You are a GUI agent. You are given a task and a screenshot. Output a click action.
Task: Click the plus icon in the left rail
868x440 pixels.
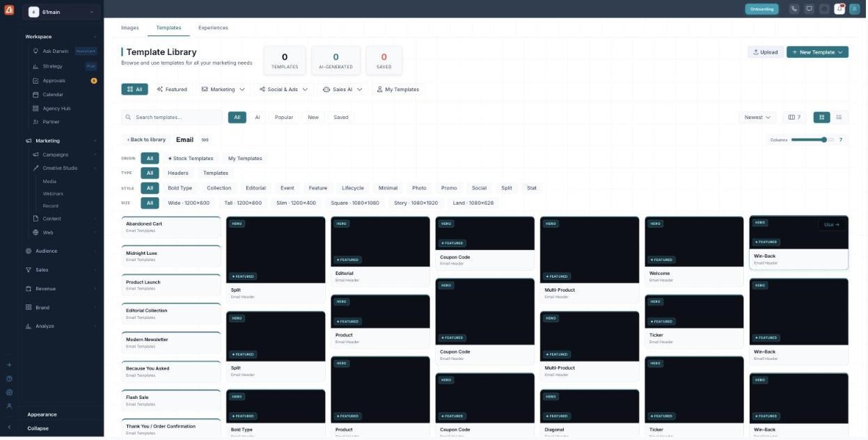pos(9,365)
